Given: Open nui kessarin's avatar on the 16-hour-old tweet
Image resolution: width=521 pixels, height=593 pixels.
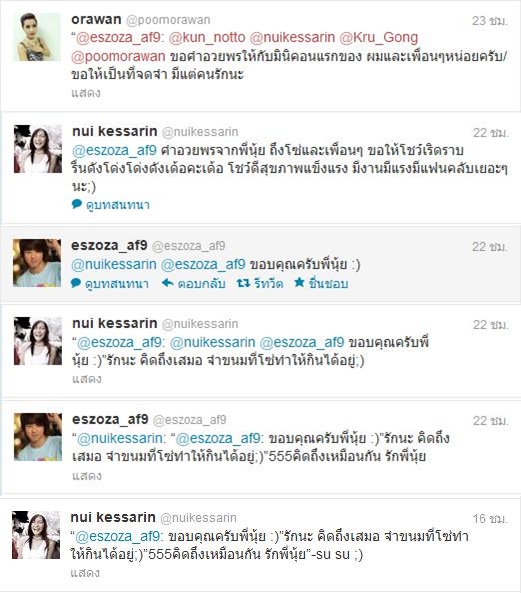Looking at the screenshot, I should 36,535.
